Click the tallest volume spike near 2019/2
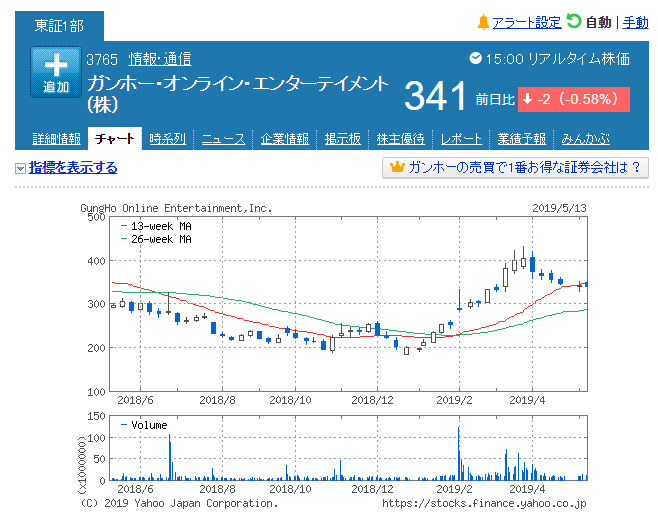 pos(459,454)
